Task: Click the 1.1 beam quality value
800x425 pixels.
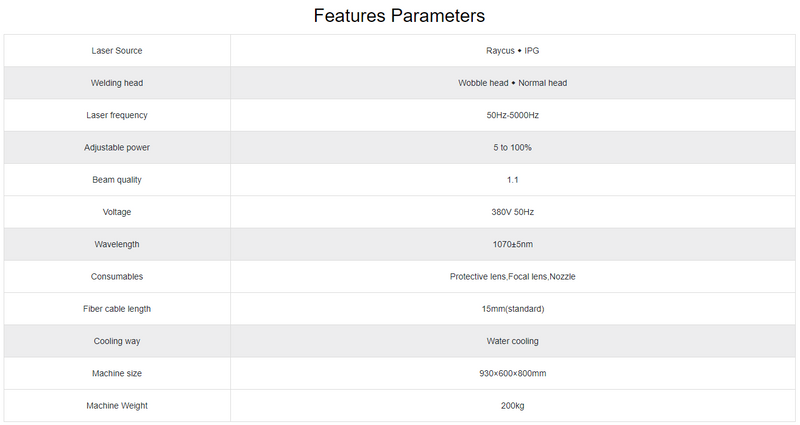Action: pos(513,180)
